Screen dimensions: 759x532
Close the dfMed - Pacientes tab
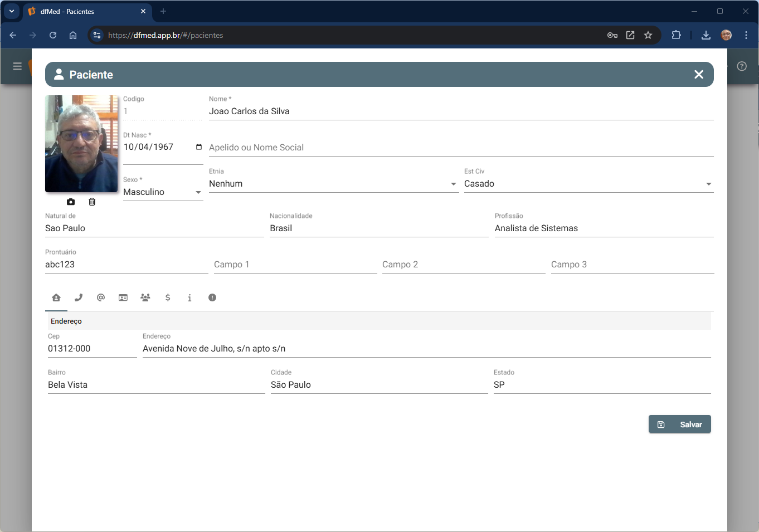coord(143,11)
